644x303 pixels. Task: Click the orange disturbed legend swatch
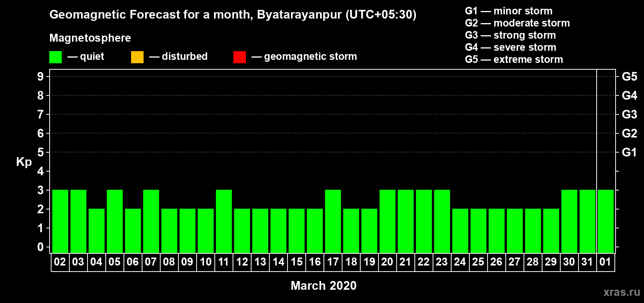(137, 57)
